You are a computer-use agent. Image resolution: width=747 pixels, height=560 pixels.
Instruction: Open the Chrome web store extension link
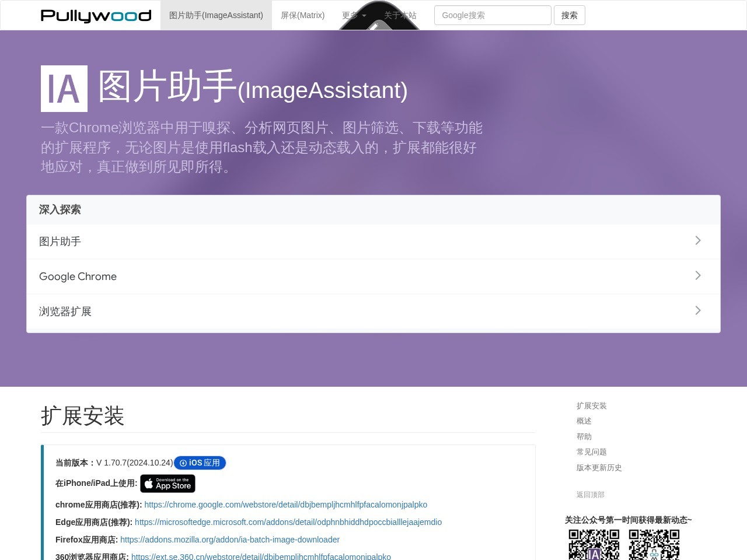tap(286, 505)
